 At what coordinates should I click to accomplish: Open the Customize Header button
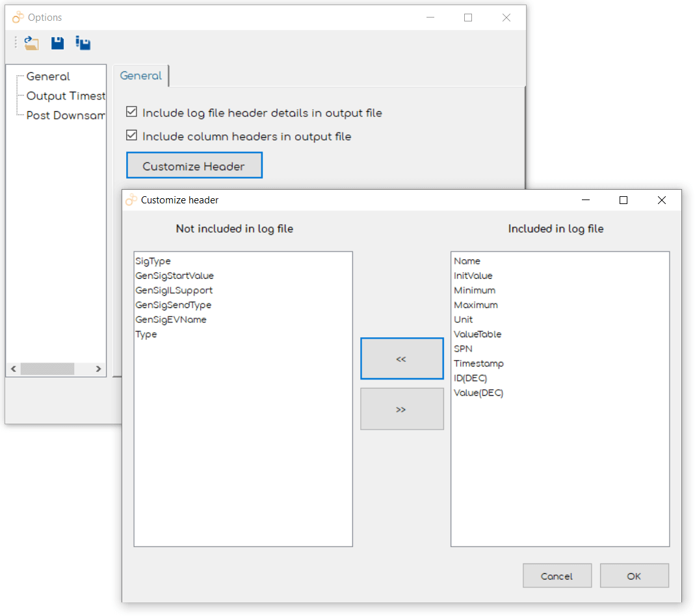tap(194, 166)
